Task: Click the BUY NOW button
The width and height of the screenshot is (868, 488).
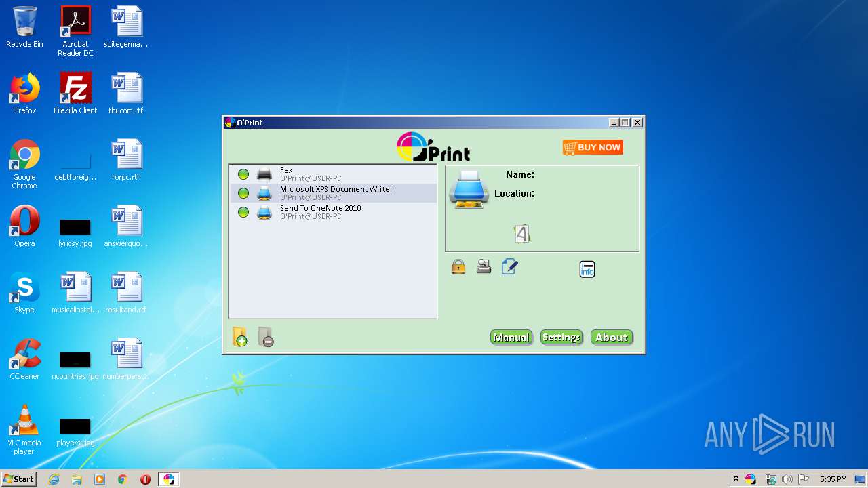Action: 593,148
